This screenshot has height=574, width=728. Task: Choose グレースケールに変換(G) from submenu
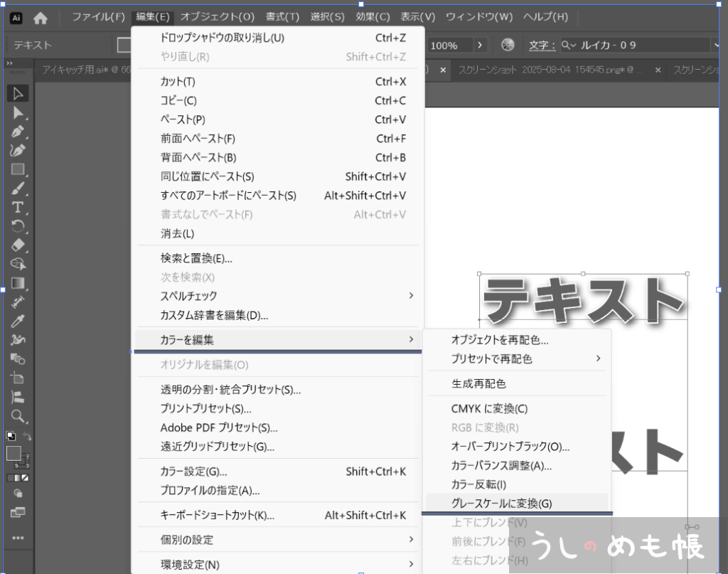point(501,504)
